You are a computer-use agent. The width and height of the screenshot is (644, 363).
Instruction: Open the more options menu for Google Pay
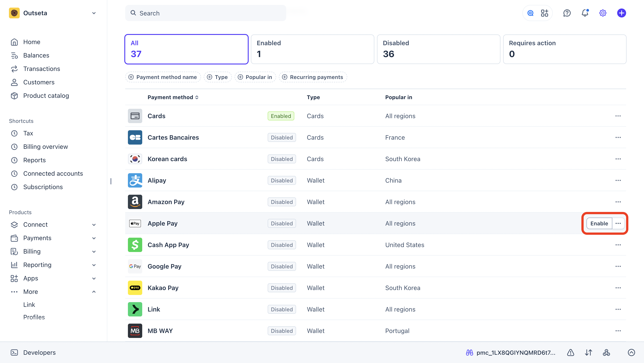618,267
